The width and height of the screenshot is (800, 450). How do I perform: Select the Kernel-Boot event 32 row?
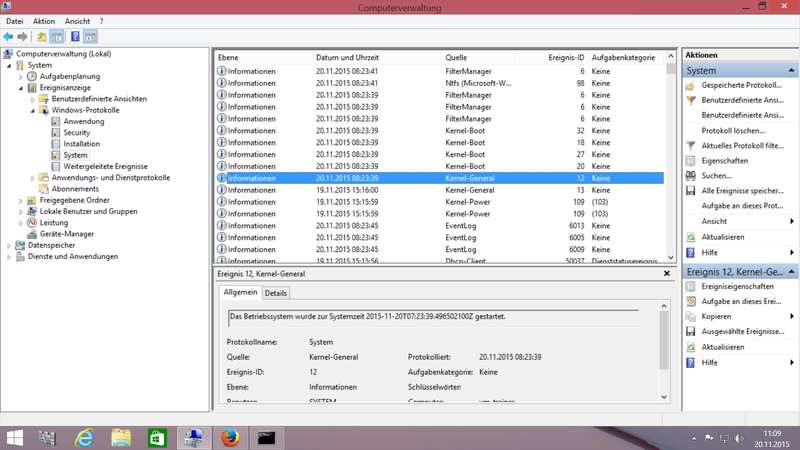pyautogui.click(x=439, y=131)
